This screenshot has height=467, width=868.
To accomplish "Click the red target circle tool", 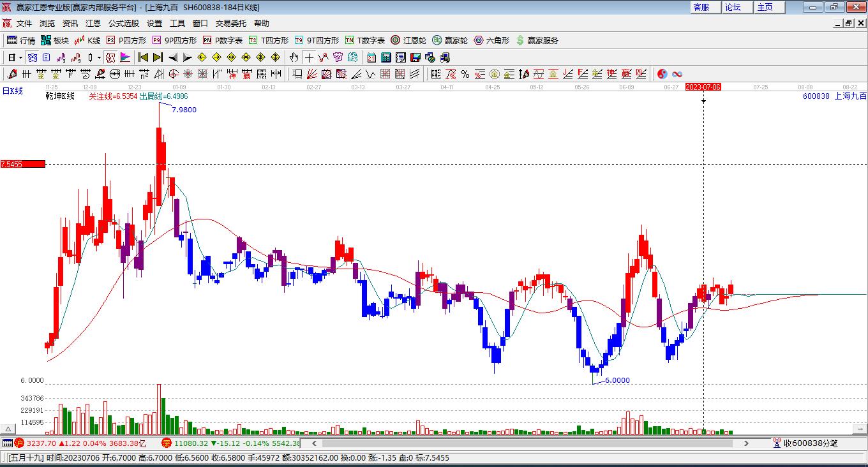I will 173,73.
